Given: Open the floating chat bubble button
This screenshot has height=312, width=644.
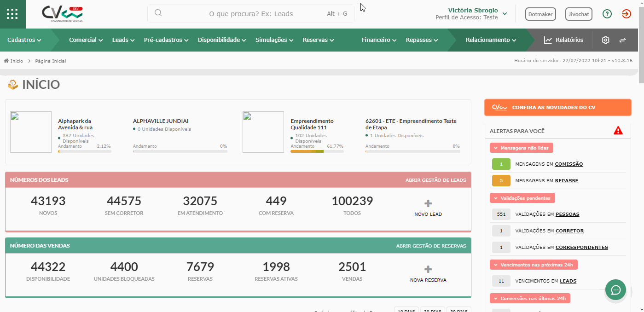Looking at the screenshot, I should 615,290.
